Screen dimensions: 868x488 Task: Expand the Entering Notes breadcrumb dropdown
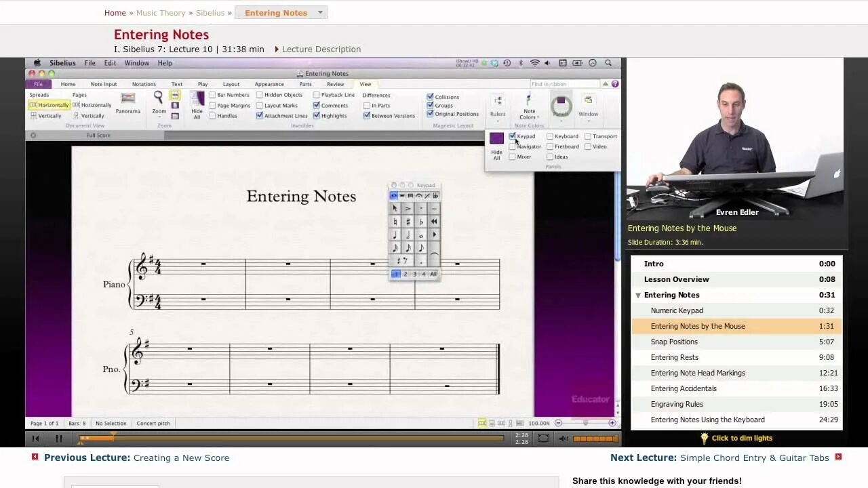(x=320, y=12)
